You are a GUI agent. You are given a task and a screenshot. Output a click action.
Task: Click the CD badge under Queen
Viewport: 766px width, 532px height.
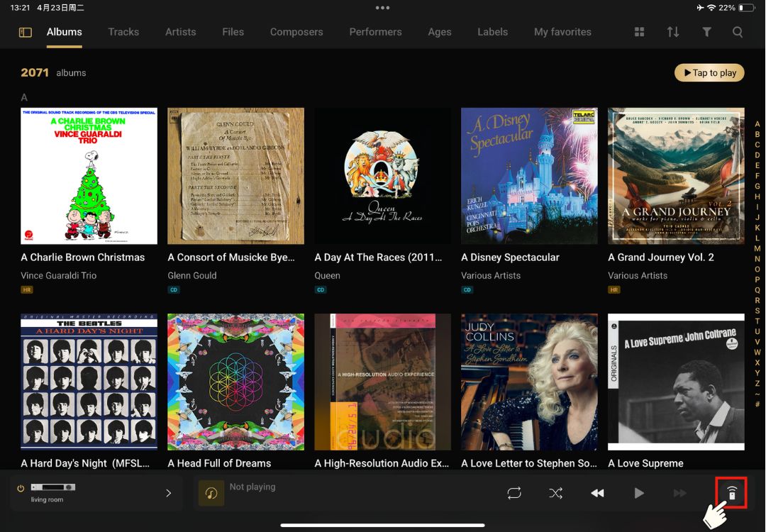pos(321,289)
